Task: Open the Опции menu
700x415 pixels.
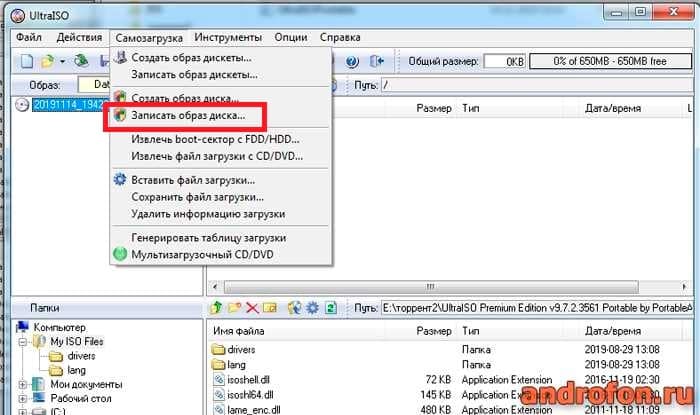Action: tap(291, 37)
